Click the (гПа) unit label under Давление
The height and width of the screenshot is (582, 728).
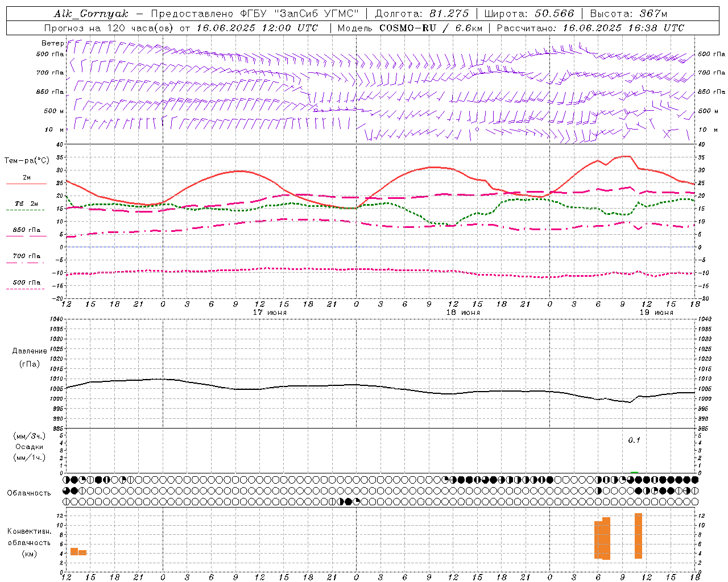30,364
